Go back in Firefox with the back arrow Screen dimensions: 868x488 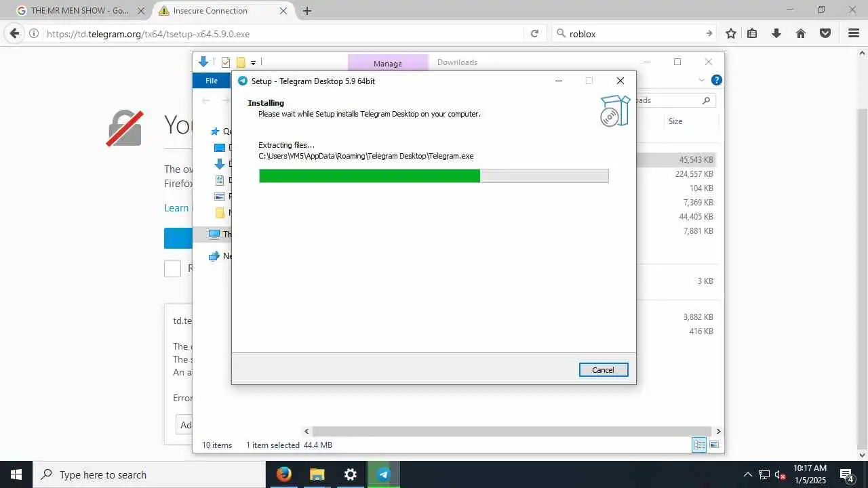[x=14, y=33]
